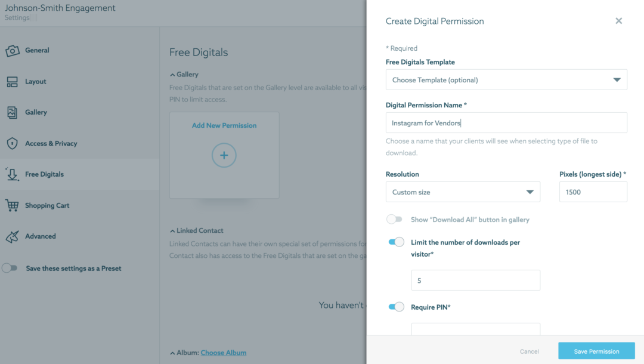Image resolution: width=644 pixels, height=364 pixels.
Task: Click the Free Digitals page heading
Action: pyautogui.click(x=199, y=53)
